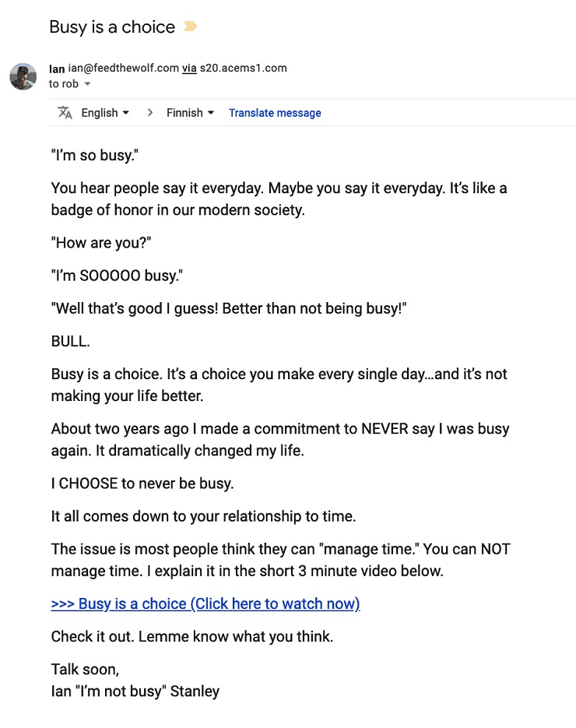Image resolution: width=576 pixels, height=728 pixels.
Task: Open the English source language dropdown
Action: pos(105,113)
